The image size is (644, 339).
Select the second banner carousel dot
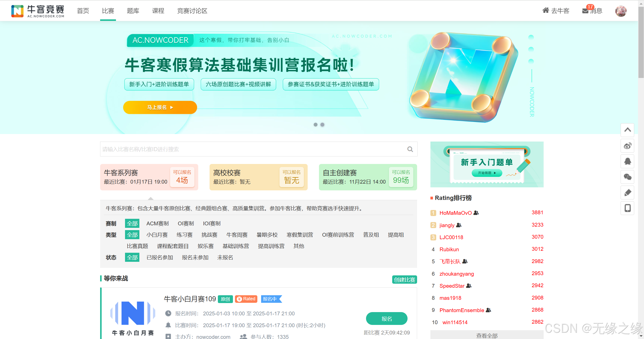click(322, 124)
